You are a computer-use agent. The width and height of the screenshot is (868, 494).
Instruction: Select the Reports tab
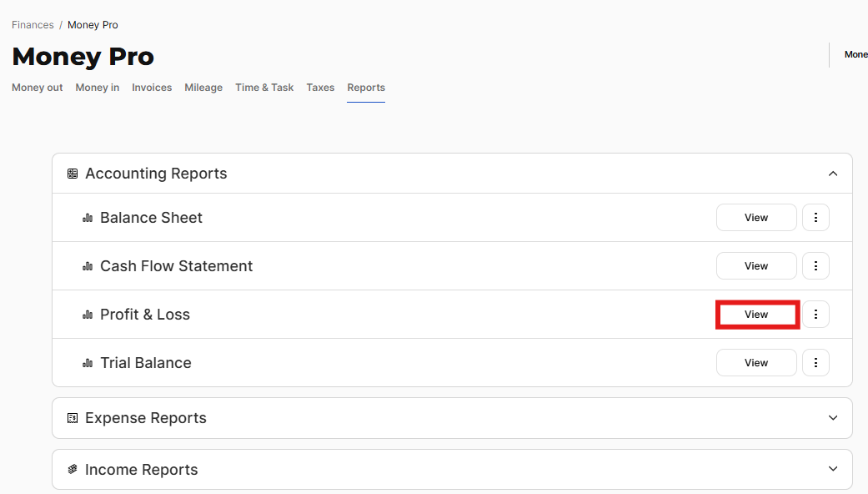tap(366, 88)
